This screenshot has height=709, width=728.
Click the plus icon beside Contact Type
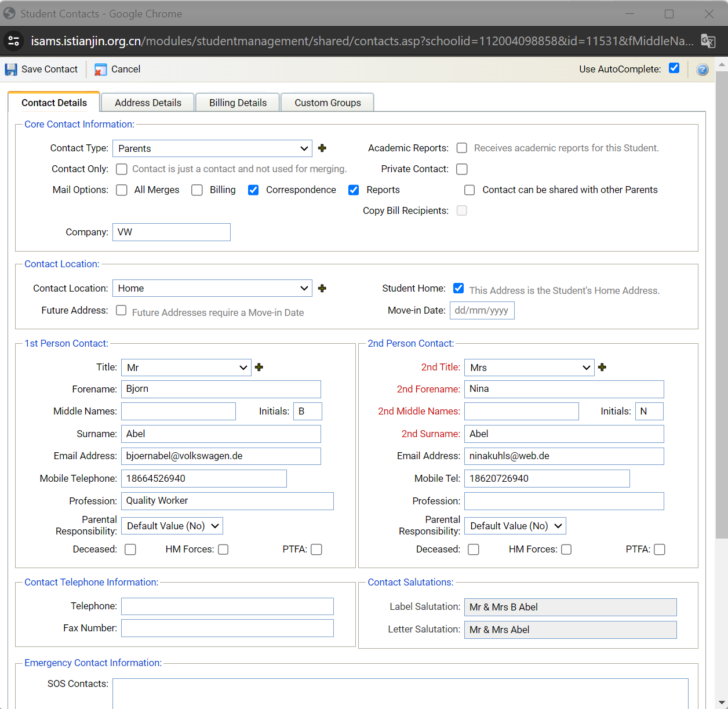[x=322, y=148]
